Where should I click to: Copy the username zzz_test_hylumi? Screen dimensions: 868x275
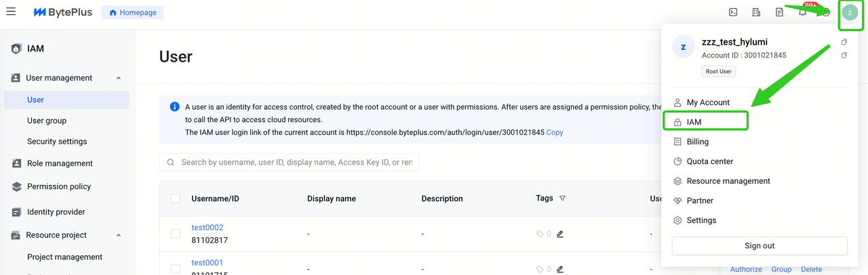click(844, 42)
